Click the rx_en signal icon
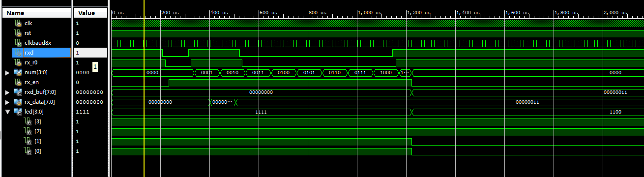This screenshot has height=177, width=644. (18, 82)
